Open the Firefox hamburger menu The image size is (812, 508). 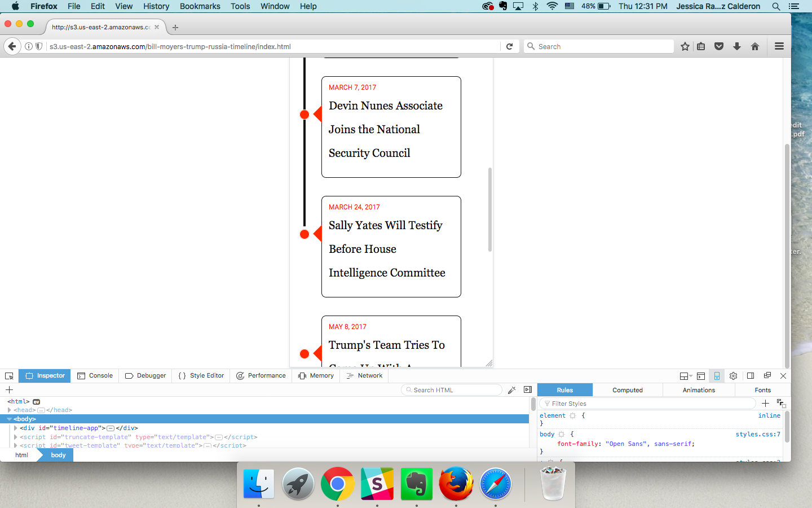pyautogui.click(x=779, y=46)
